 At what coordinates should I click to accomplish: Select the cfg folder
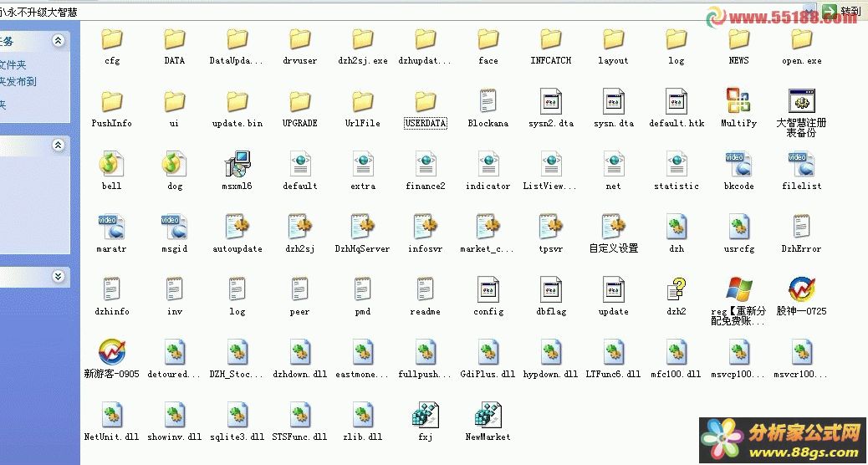(x=112, y=47)
